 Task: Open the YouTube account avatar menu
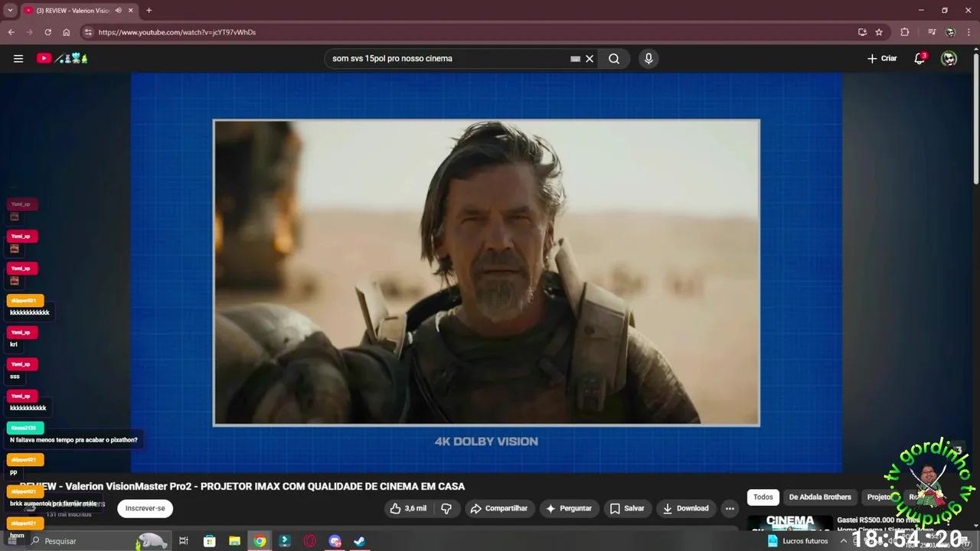click(x=949, y=58)
